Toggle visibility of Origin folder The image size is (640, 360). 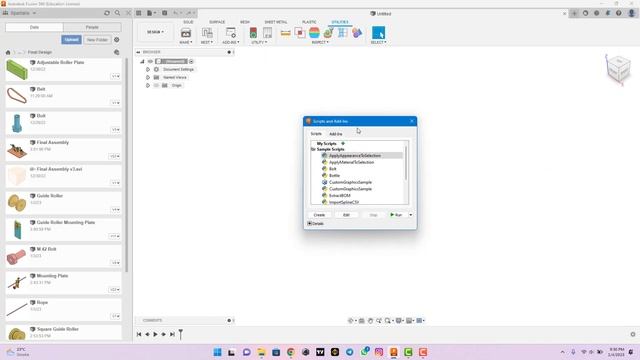coord(156,86)
